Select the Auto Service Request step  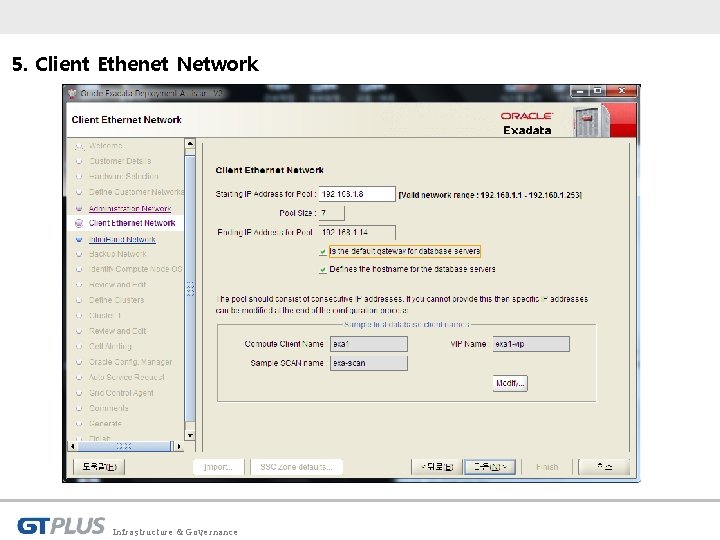pos(126,377)
